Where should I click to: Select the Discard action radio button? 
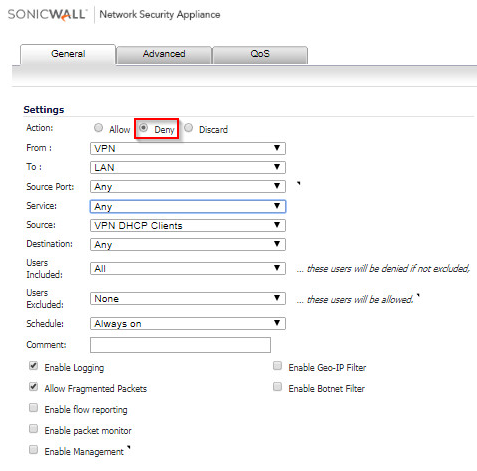coord(188,128)
